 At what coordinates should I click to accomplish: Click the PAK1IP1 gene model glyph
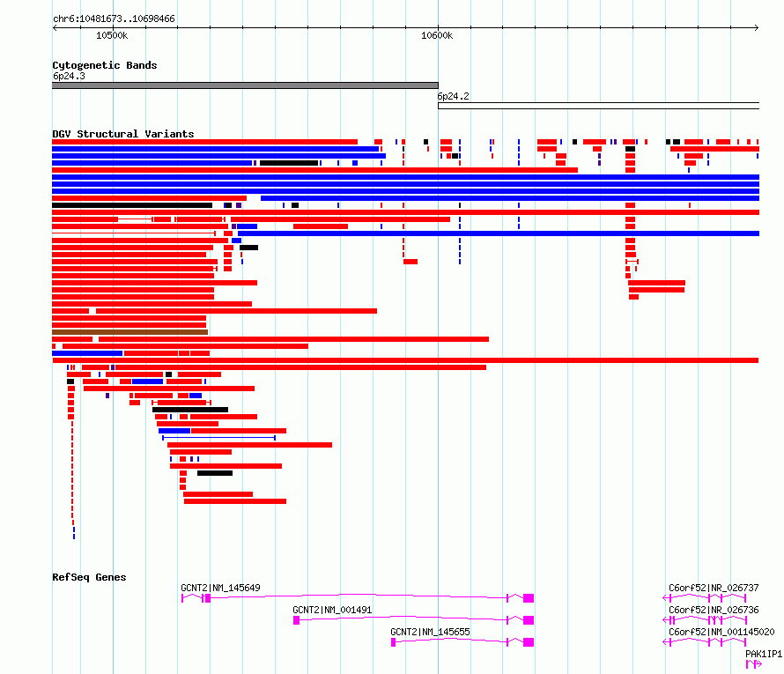pyautogui.click(x=753, y=664)
